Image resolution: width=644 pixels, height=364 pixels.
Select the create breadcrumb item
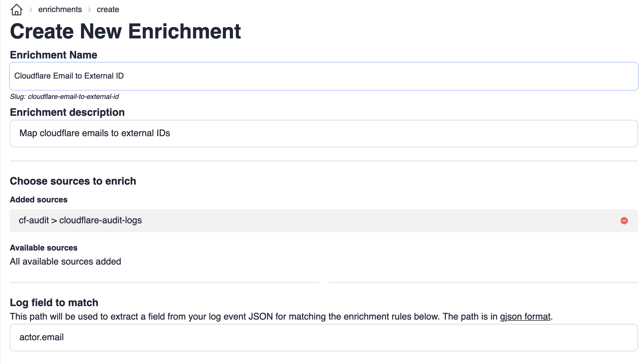pos(108,9)
